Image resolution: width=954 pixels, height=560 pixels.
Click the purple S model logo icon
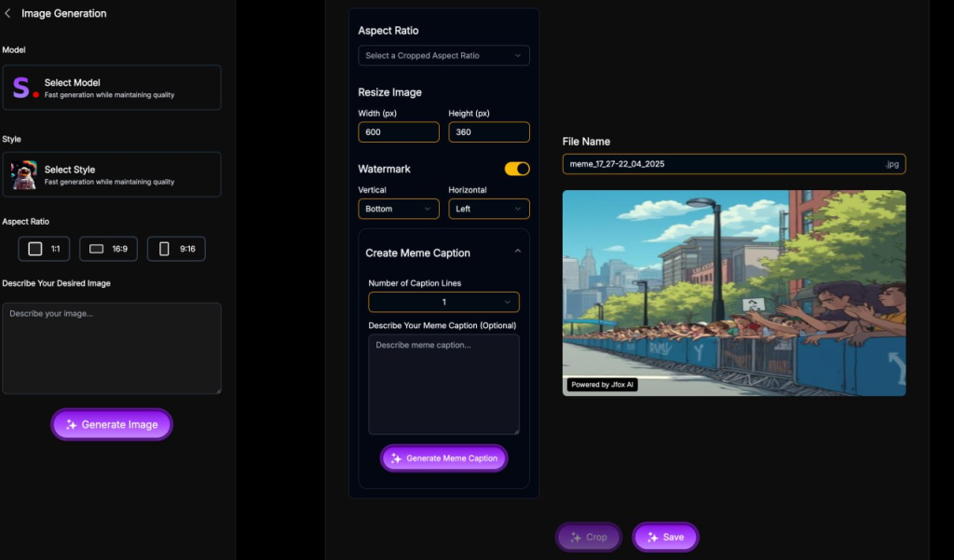point(22,88)
